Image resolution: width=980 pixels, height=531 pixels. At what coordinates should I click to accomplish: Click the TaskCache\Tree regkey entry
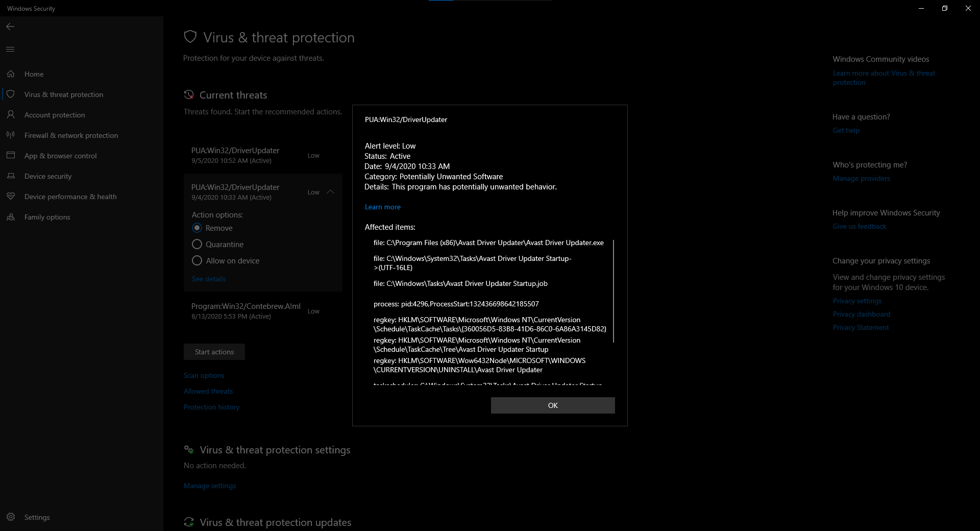click(x=477, y=345)
